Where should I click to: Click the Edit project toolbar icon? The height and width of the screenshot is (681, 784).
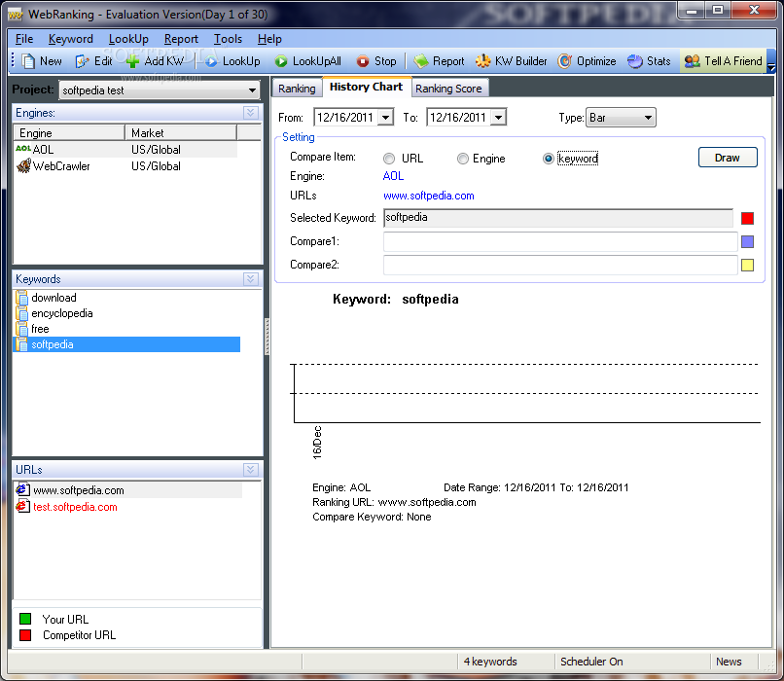point(82,61)
